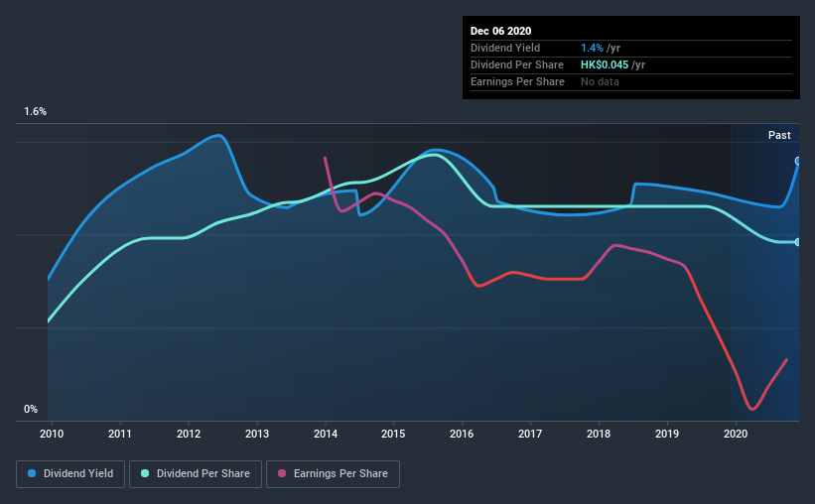Select the 2014 x-axis label
Viewport: 815px width, 504px height.
[x=326, y=434]
